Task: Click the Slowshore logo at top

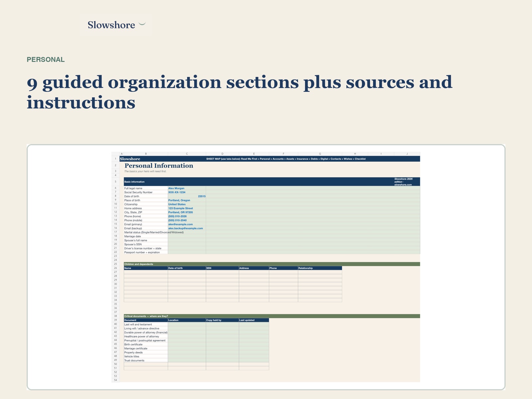Action: tap(116, 25)
